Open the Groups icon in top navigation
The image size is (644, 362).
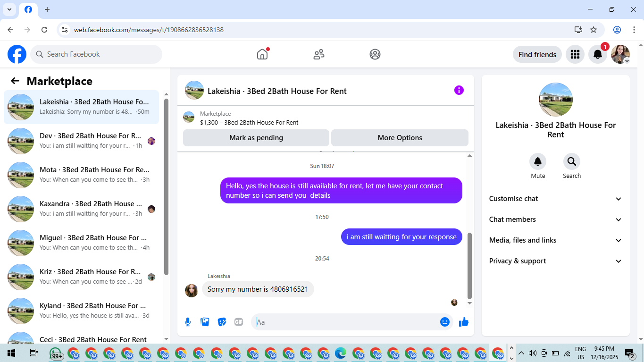pyautogui.click(x=375, y=54)
